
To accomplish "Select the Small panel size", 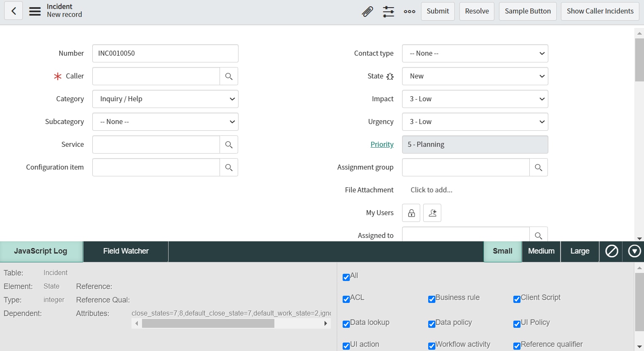I will pyautogui.click(x=502, y=251).
